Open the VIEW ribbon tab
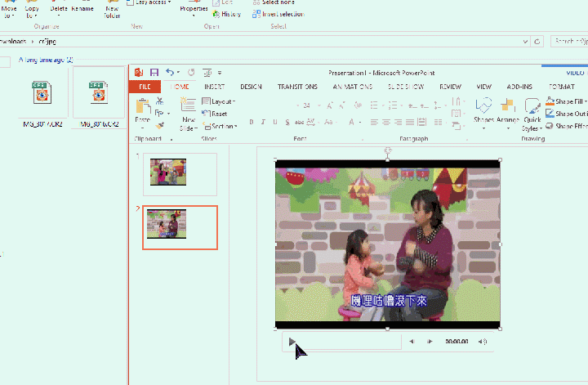The width and height of the screenshot is (588, 385). (483, 87)
